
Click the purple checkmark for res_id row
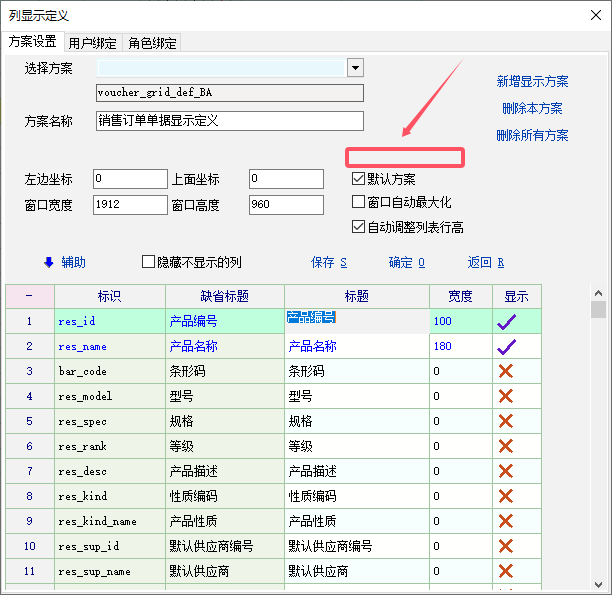(506, 321)
